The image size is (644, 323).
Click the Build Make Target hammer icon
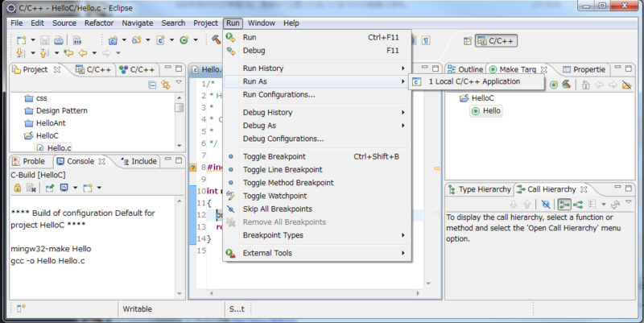[567, 85]
